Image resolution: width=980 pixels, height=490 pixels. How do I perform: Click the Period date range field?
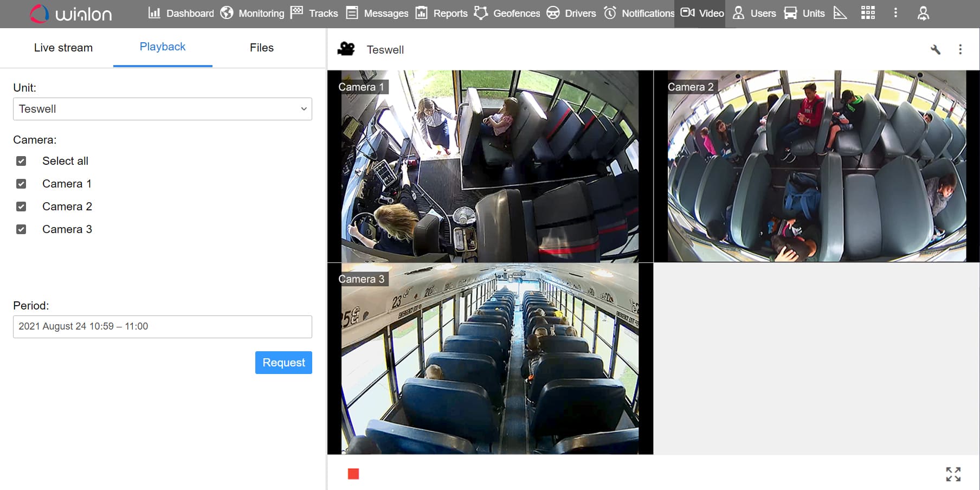click(162, 327)
